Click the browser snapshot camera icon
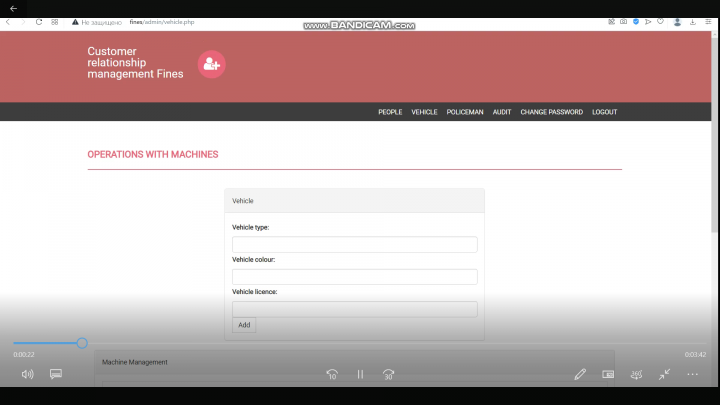 click(623, 22)
